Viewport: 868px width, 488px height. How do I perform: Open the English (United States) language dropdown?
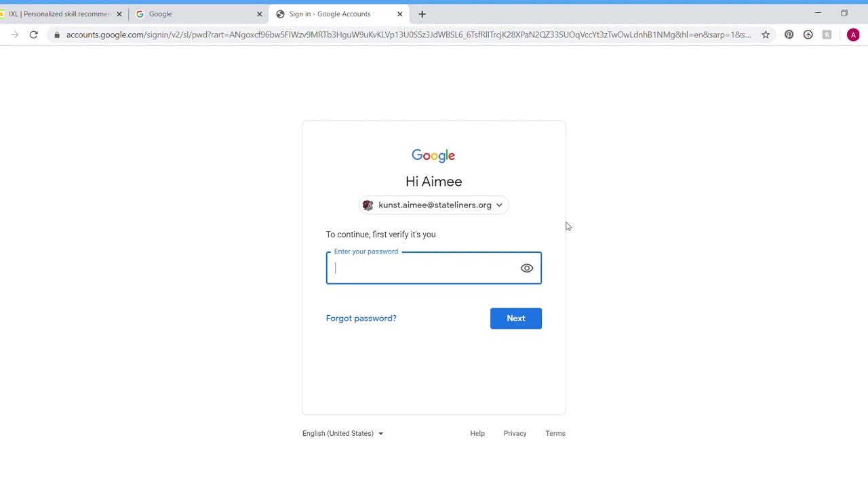click(x=342, y=433)
